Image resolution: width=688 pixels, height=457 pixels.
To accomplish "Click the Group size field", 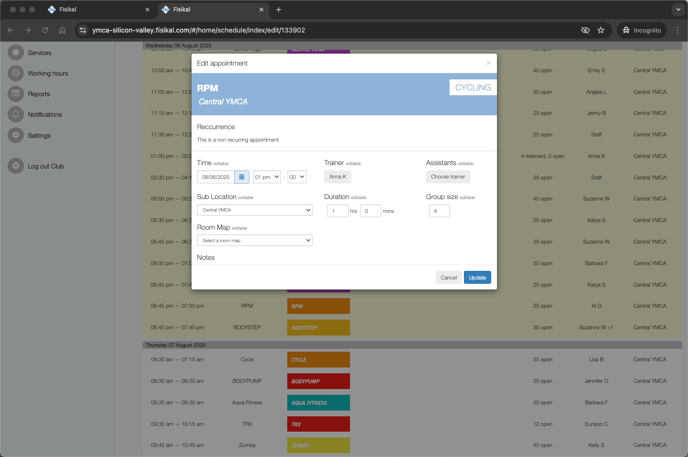I will (439, 211).
